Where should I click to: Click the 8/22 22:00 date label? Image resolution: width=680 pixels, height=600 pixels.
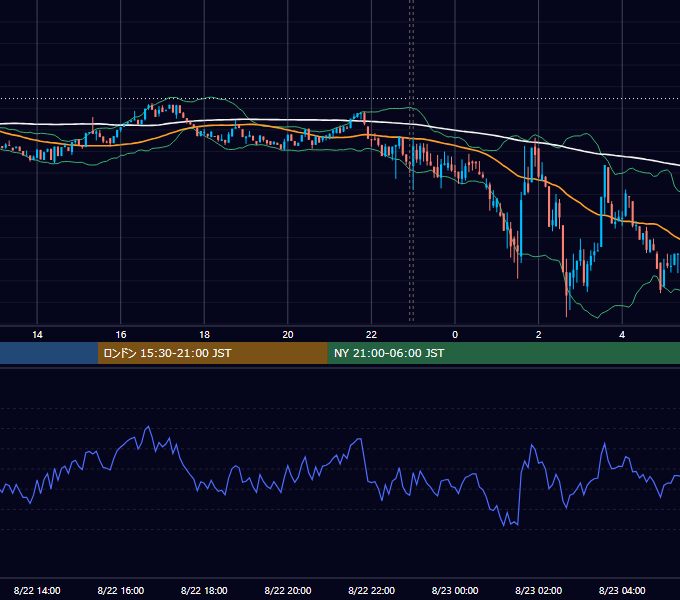click(x=372, y=590)
